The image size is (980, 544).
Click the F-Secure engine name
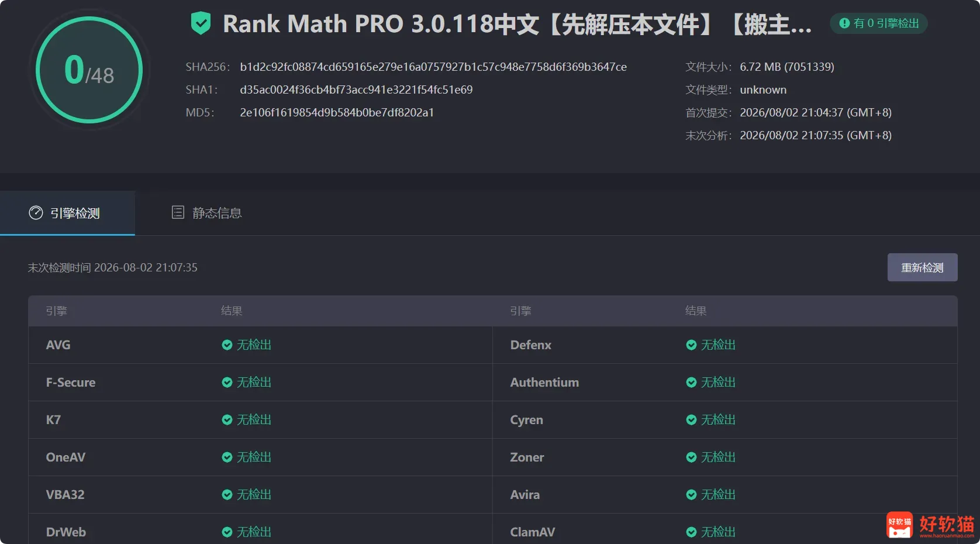coord(71,383)
